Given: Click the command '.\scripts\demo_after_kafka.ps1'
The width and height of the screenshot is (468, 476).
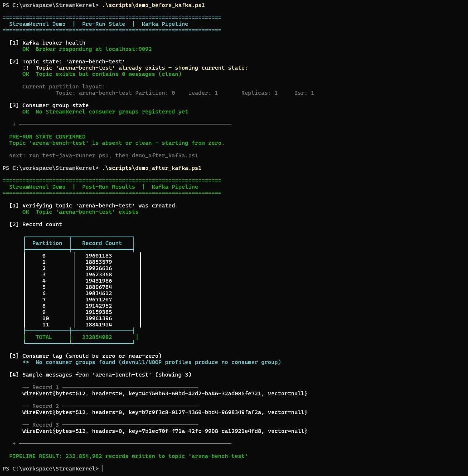Looking at the screenshot, I should point(152,168).
